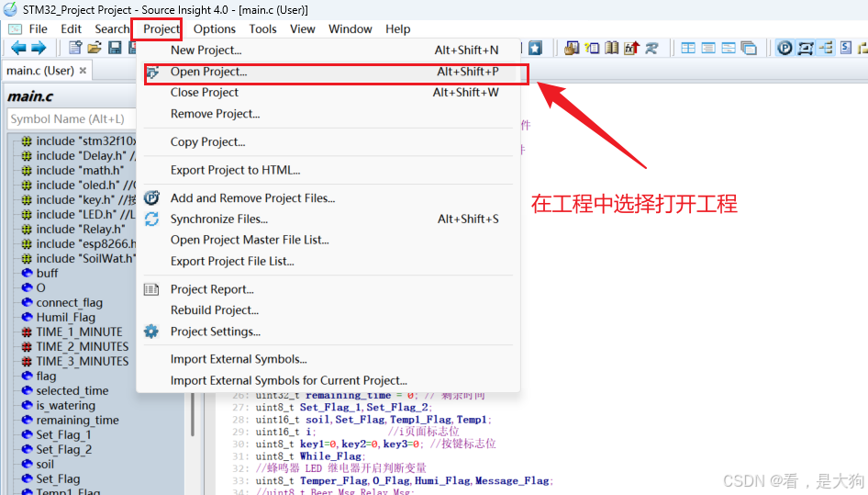Screen dimensions: 868x495
Task: Select Project Report... entry
Action: tap(328, 289)
